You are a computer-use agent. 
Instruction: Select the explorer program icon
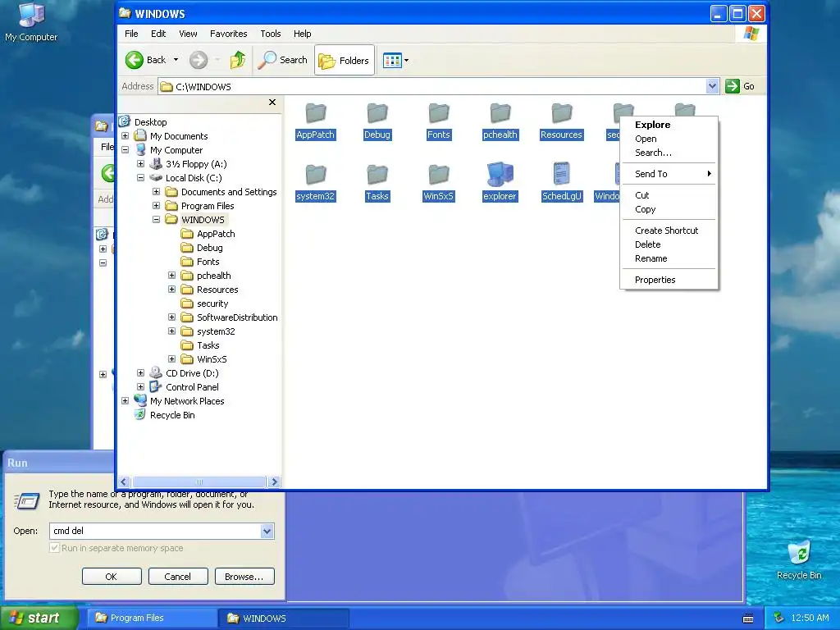click(500, 174)
